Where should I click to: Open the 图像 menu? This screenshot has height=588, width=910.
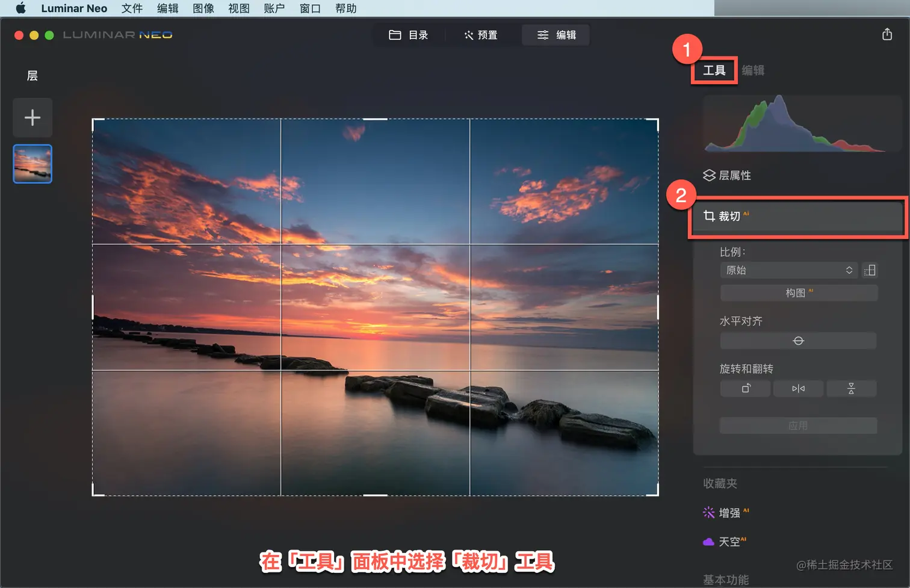203,8
